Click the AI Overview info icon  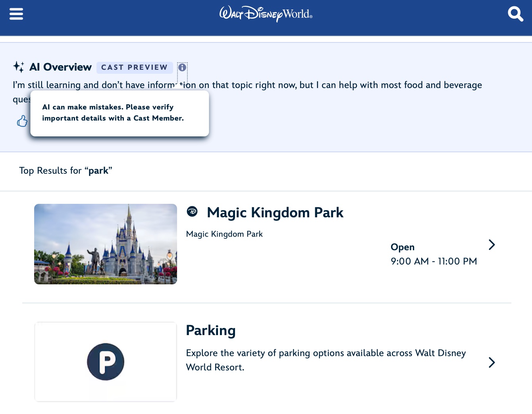coord(182,67)
